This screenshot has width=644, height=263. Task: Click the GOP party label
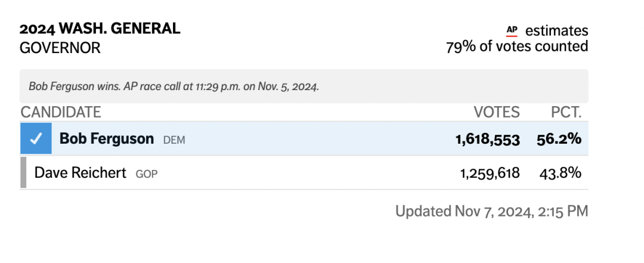click(x=147, y=174)
